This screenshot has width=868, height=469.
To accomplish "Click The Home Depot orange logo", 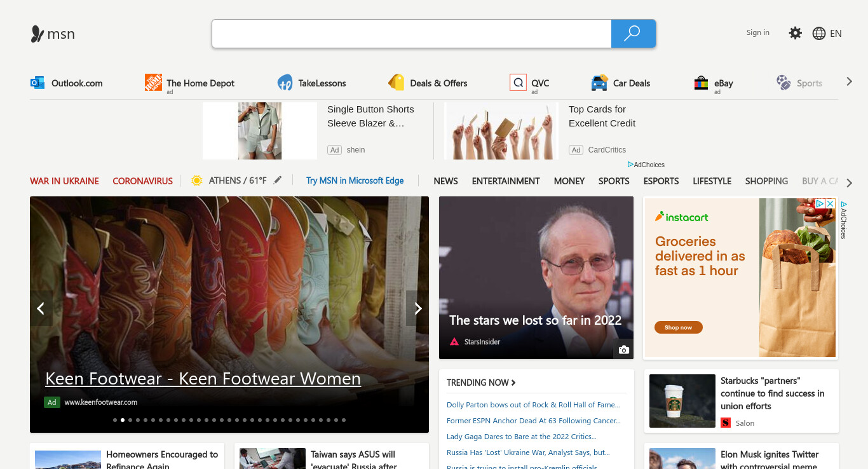I will [153, 82].
